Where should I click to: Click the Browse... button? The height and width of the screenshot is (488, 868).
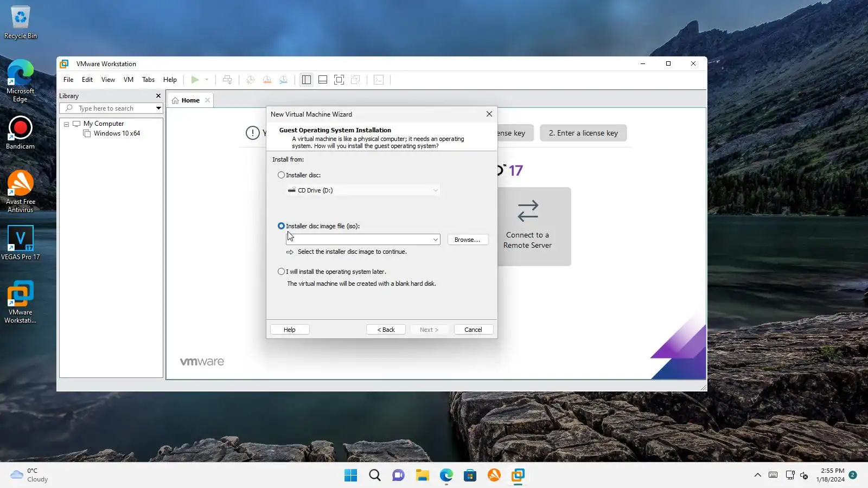click(x=468, y=240)
